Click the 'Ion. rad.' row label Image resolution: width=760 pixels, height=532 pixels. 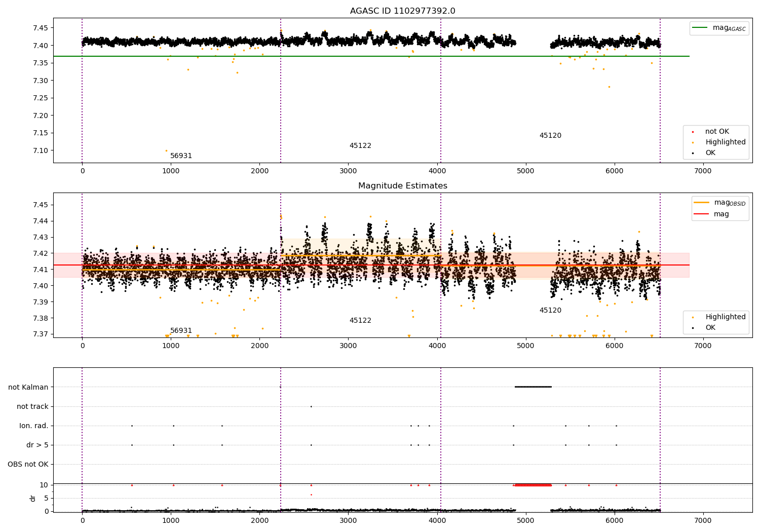pos(34,426)
